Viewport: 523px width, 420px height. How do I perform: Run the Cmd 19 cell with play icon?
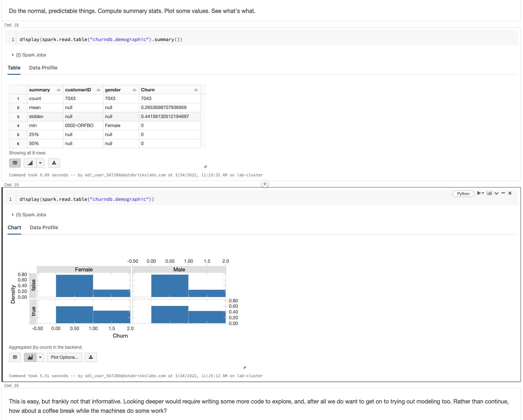[x=479, y=193]
